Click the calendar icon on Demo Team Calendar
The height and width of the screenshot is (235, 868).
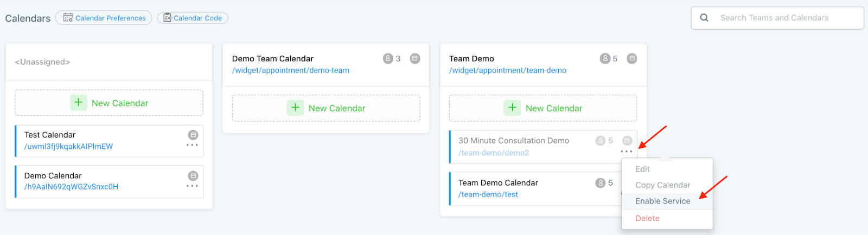point(415,58)
